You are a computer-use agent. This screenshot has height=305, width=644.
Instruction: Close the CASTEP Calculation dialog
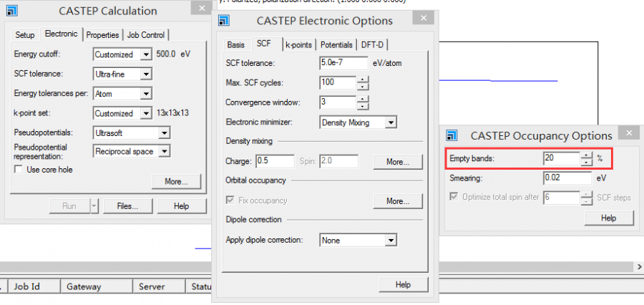click(x=198, y=9)
